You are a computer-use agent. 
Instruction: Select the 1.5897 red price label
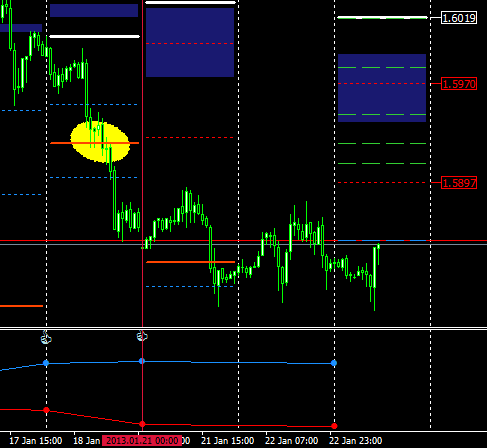click(x=459, y=183)
